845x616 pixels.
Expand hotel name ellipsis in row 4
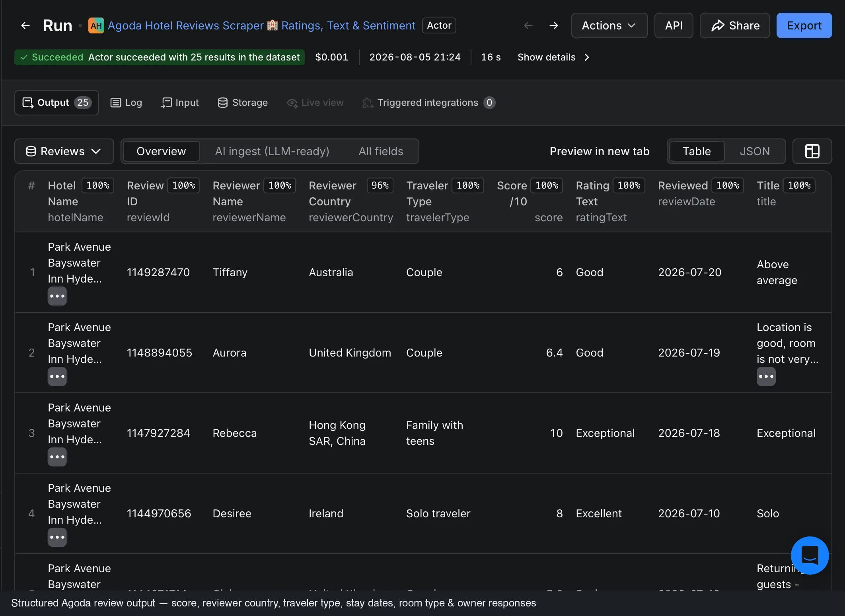click(57, 537)
